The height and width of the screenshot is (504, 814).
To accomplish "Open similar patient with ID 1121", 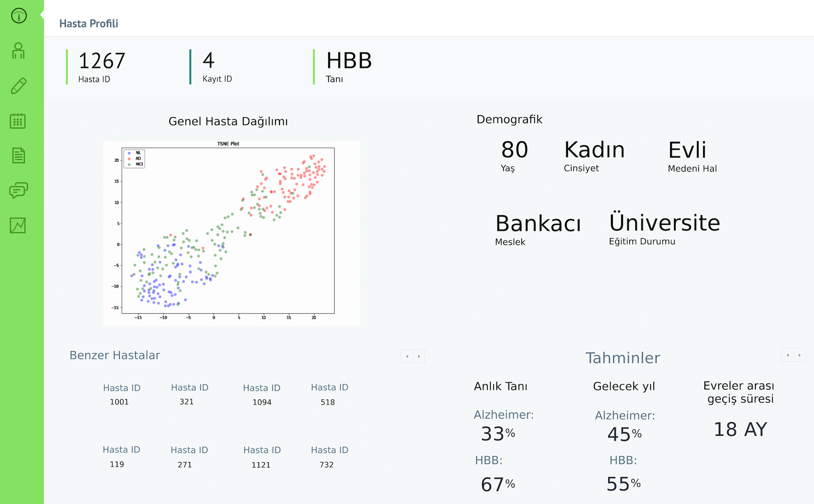I will point(261,465).
